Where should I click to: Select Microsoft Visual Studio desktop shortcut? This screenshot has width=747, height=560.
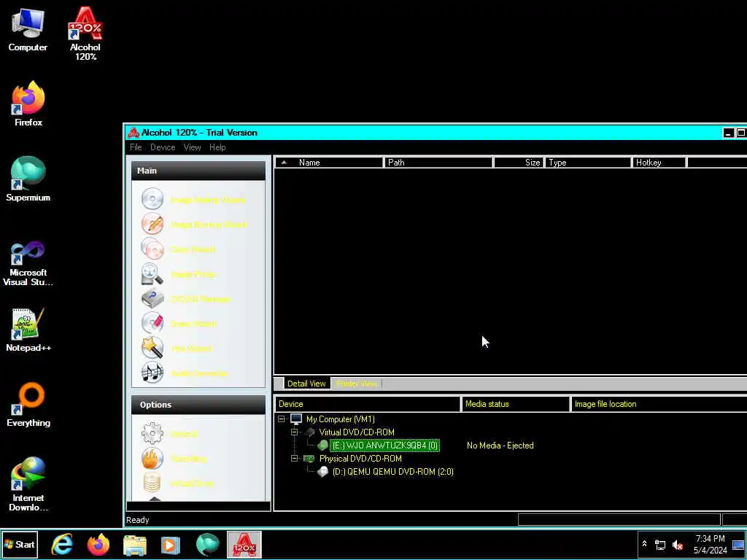click(x=28, y=263)
